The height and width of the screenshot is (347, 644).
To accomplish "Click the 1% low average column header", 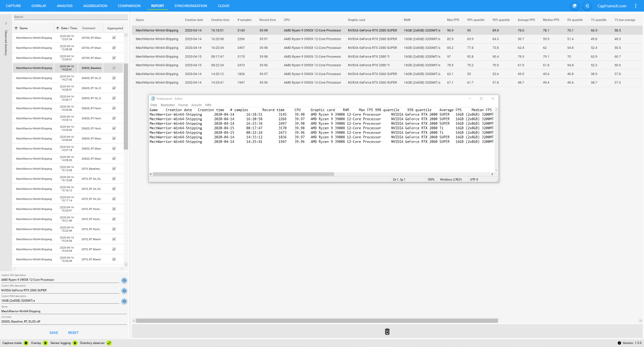I will (624, 20).
